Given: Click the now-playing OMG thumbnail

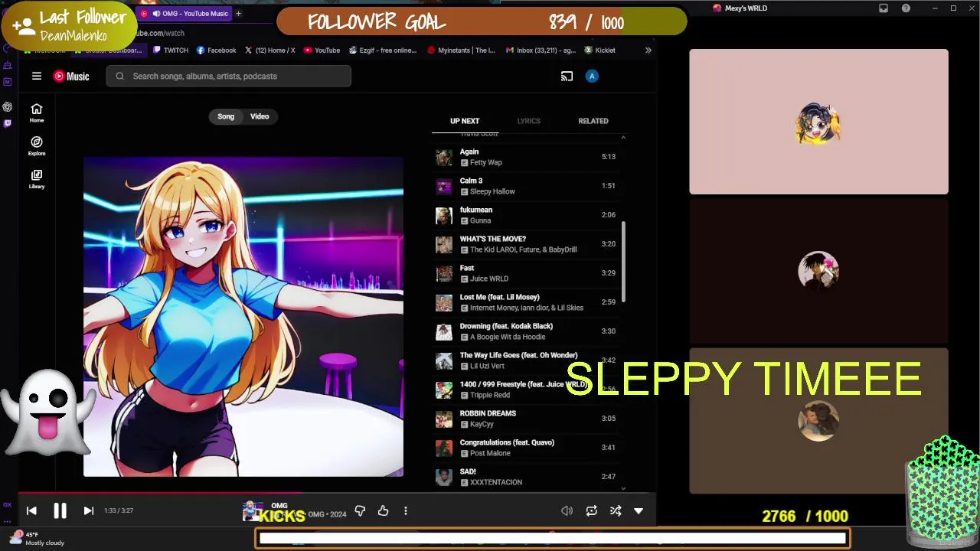Looking at the screenshot, I should (x=251, y=510).
